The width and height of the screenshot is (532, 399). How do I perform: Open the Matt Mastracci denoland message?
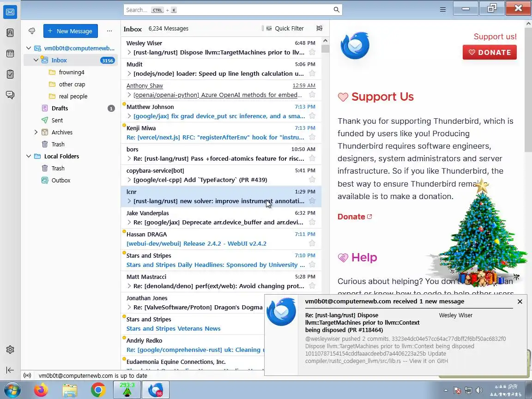(221, 282)
